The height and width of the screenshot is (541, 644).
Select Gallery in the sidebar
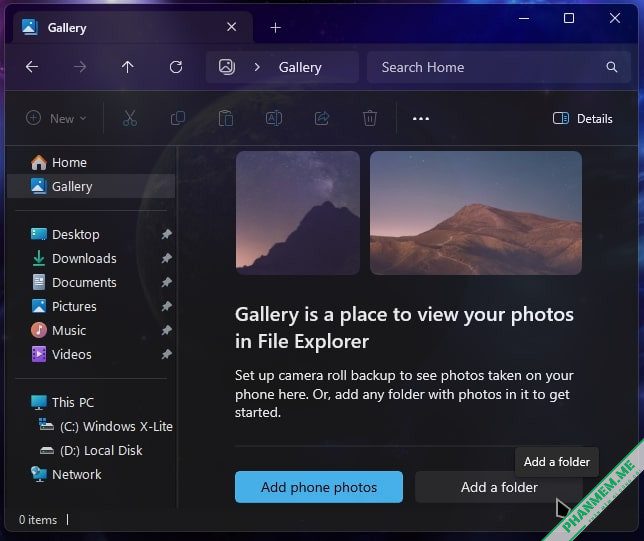click(x=91, y=186)
